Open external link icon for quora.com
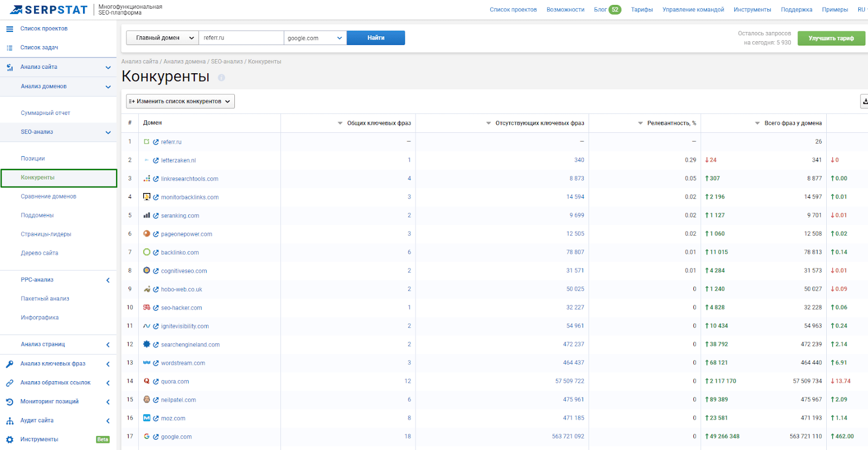 coord(156,382)
